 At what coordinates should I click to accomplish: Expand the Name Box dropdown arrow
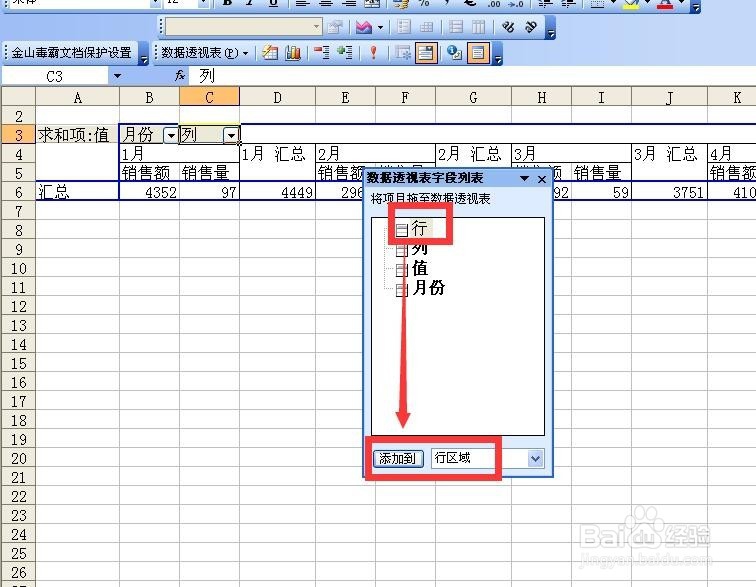coord(117,76)
